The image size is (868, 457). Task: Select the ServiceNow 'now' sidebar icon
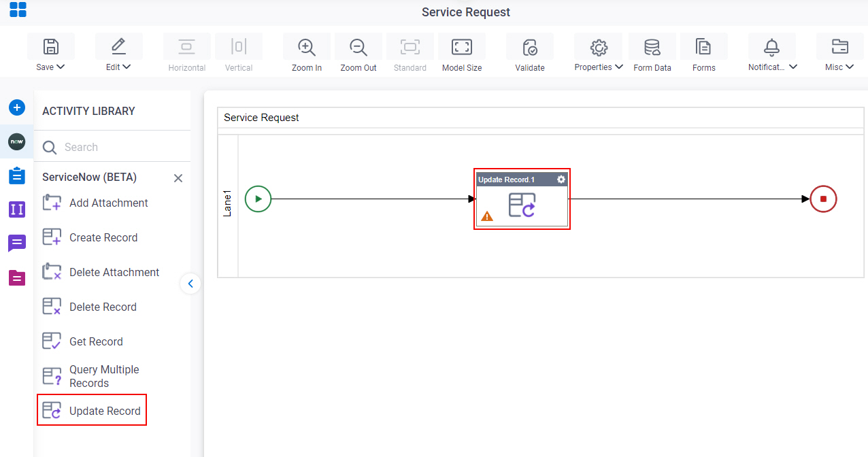coord(17,141)
